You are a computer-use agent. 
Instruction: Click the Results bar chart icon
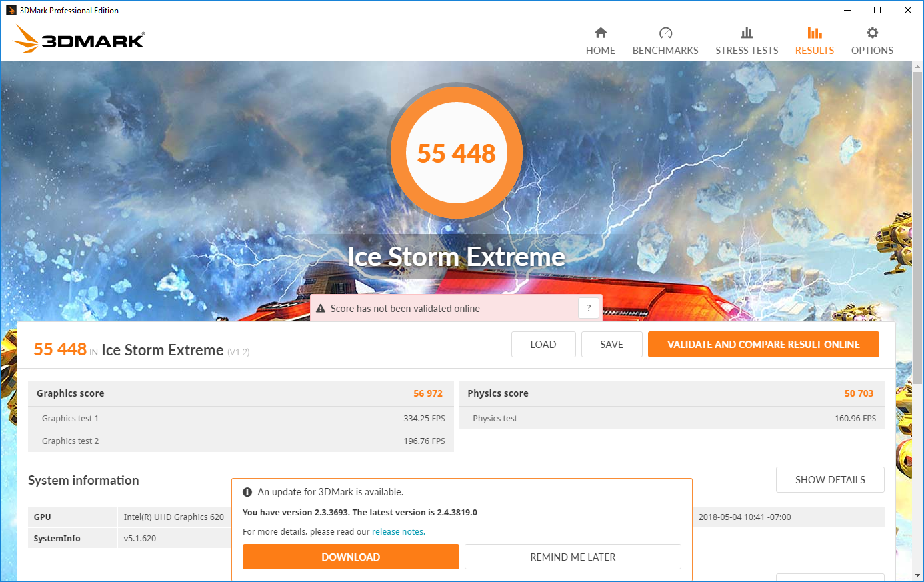(815, 33)
